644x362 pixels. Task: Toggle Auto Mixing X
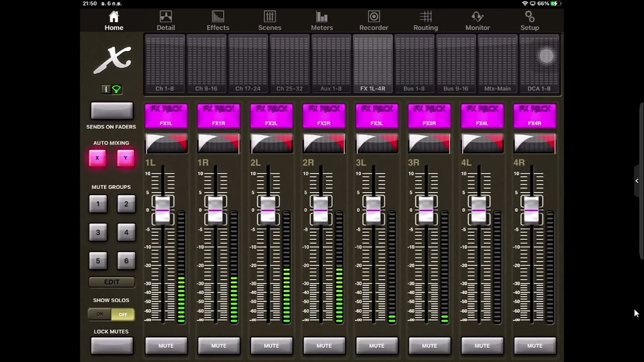pyautogui.click(x=98, y=158)
